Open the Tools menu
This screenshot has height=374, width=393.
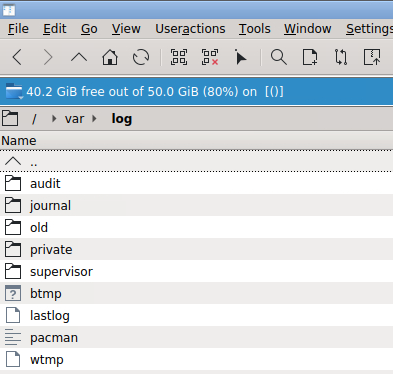254,29
